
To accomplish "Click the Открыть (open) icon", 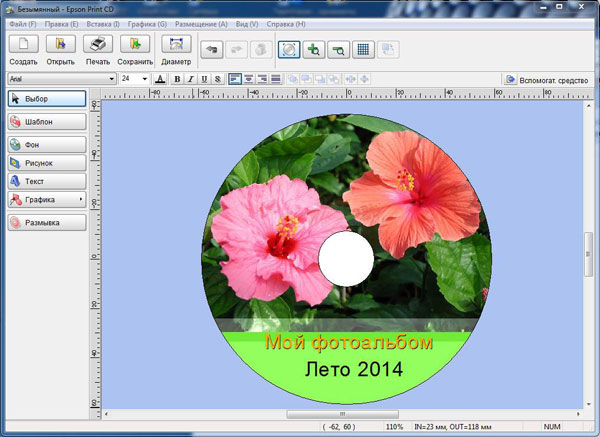I will 61,45.
